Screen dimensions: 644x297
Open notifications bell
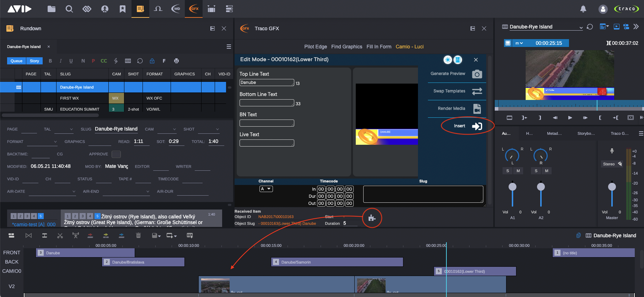click(583, 9)
